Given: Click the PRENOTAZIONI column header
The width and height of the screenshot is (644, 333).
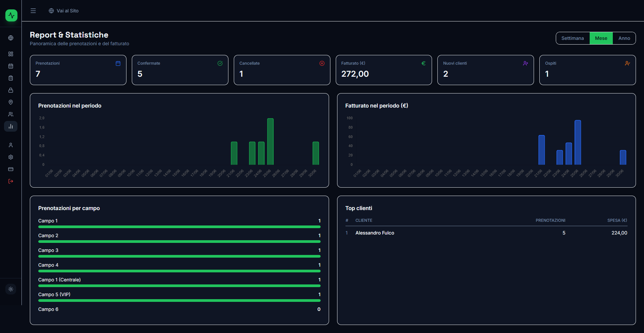Looking at the screenshot, I should click(x=550, y=220).
